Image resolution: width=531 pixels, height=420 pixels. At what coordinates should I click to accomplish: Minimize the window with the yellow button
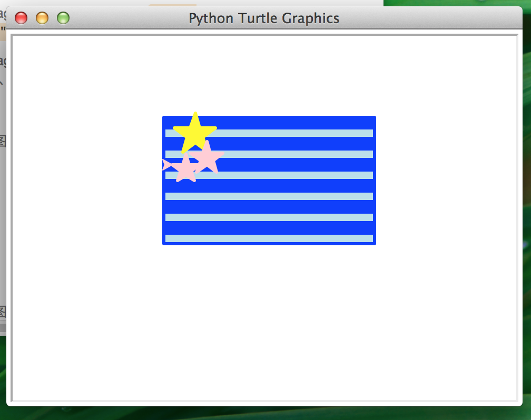(42, 18)
